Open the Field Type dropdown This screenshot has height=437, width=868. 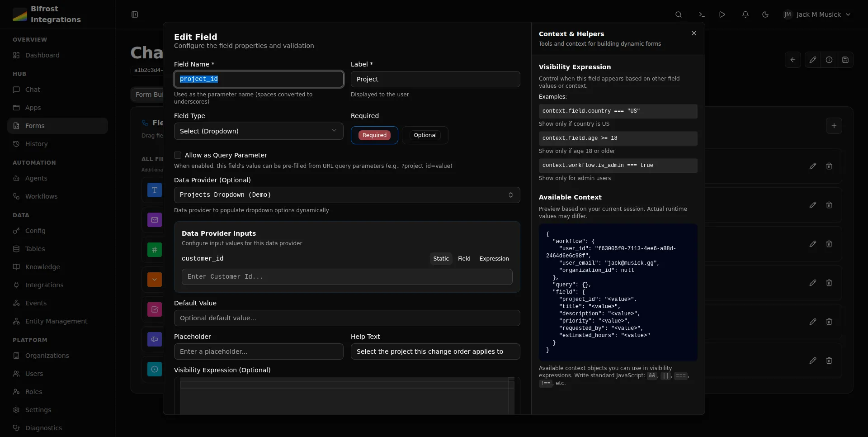click(258, 131)
